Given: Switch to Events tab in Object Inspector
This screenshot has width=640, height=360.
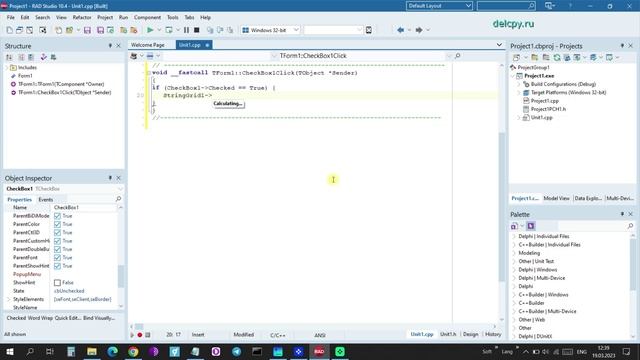Looking at the screenshot, I should (46, 200).
